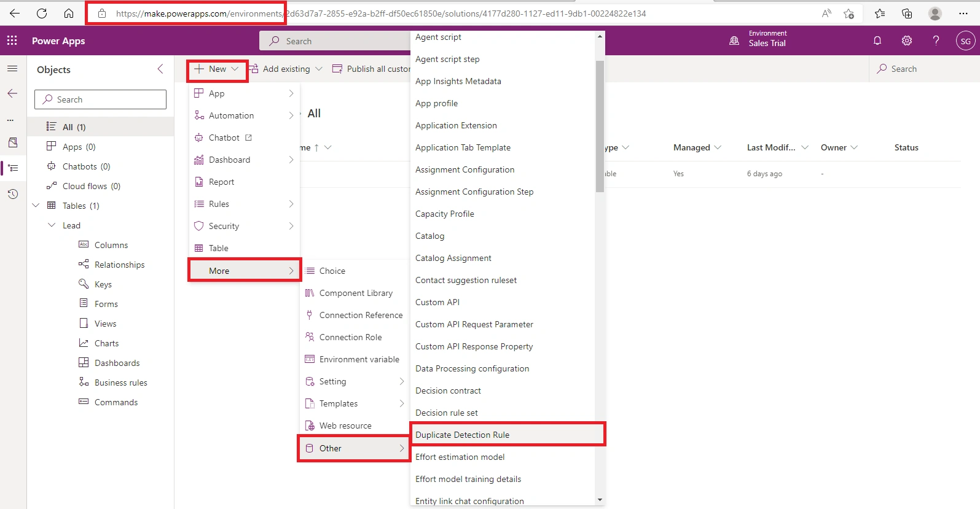
Task: Open history icon in left rail
Action: [13, 194]
